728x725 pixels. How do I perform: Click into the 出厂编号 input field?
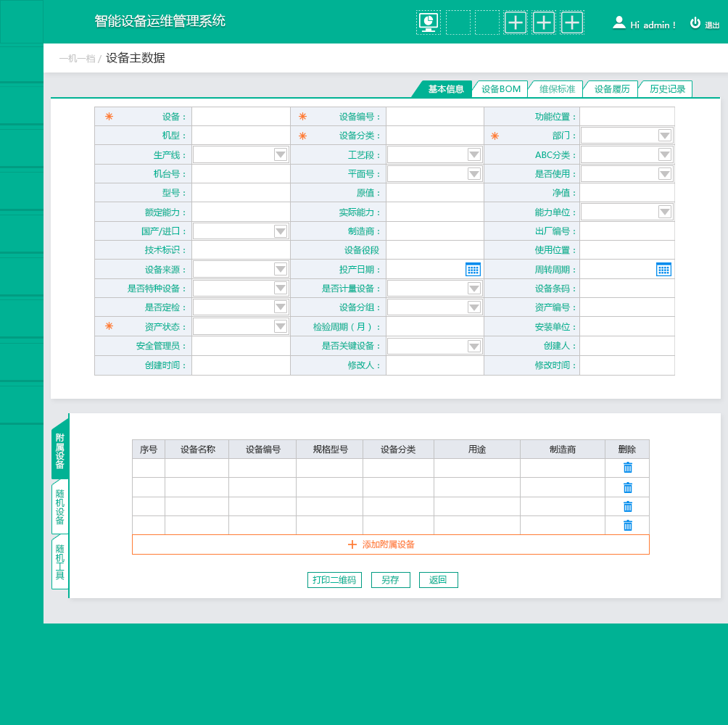click(x=626, y=231)
